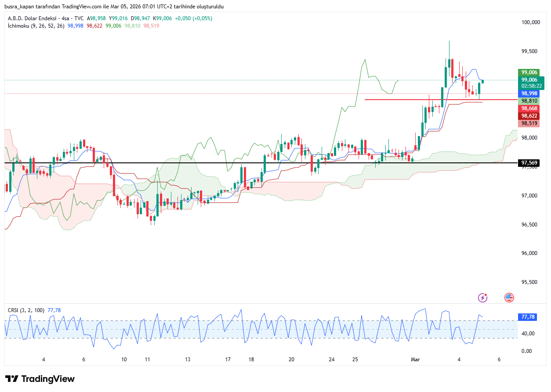Click the red 98,668 price axis label
Image resolution: width=551 pixels, height=392 pixels.
click(529, 108)
